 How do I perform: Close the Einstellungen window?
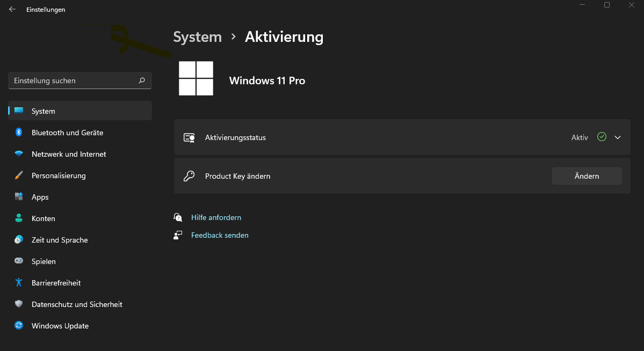(632, 5)
